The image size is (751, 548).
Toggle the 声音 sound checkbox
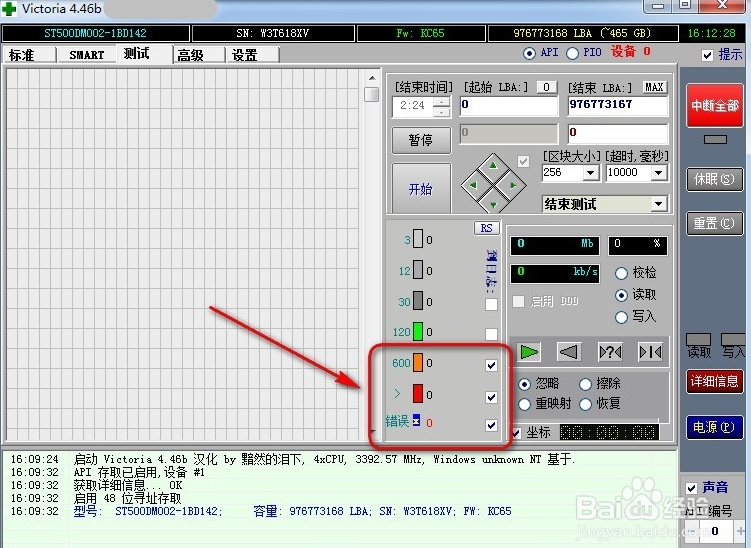(x=691, y=488)
